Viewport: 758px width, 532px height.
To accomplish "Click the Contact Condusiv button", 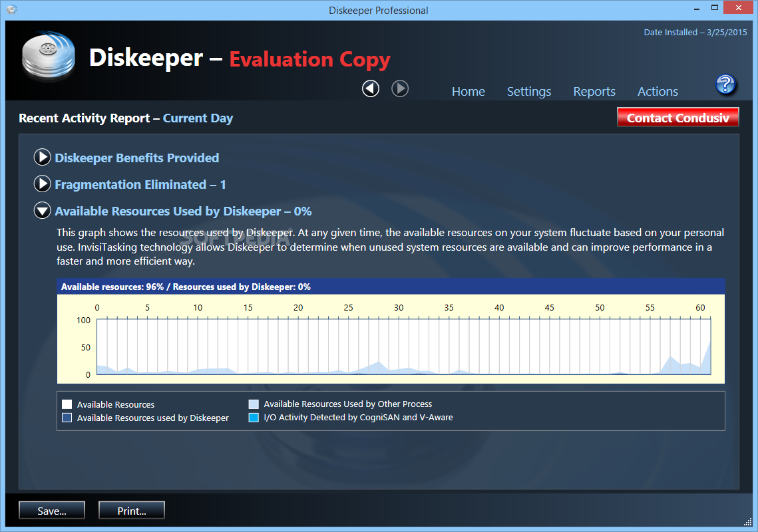I will point(677,118).
